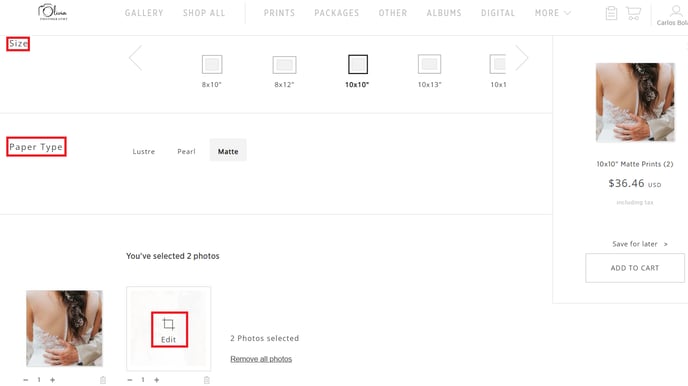
Task: Choose Lustre paper type
Action: pos(144,151)
